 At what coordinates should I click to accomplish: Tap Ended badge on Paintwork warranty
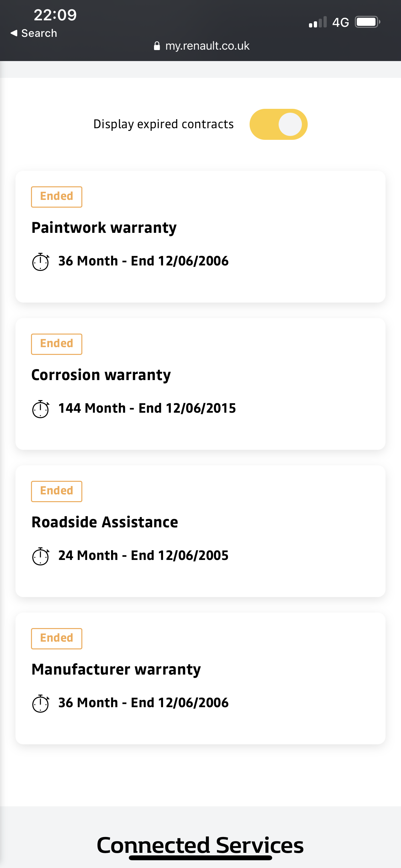tap(57, 197)
